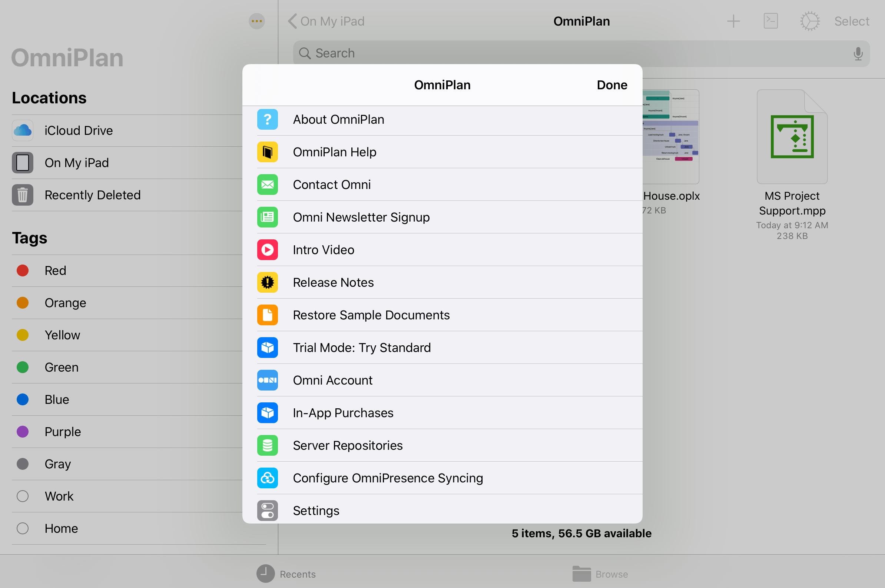The image size is (885, 588).
Task: Tap the Omni Account logo icon
Action: (x=267, y=380)
